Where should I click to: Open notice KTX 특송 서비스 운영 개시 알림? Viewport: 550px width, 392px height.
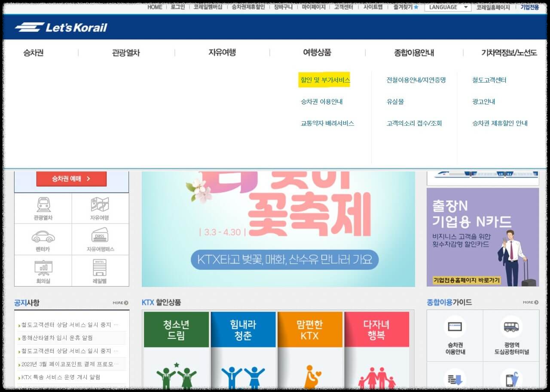click(x=61, y=377)
